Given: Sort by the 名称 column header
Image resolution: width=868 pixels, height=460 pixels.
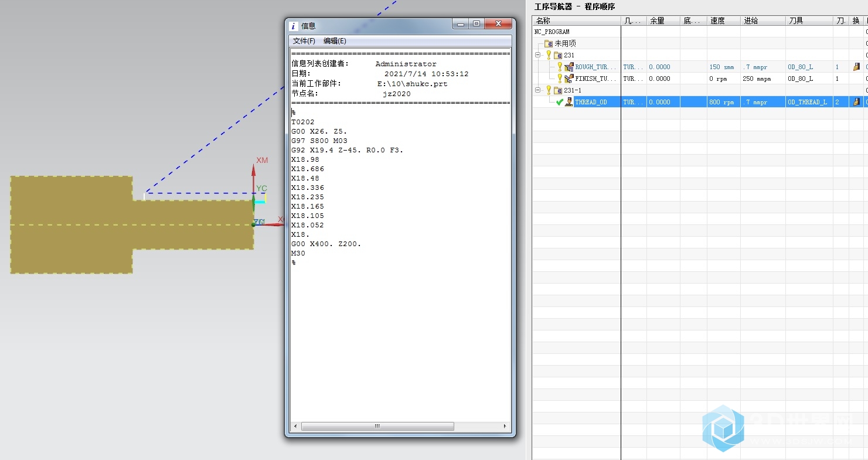Looking at the screenshot, I should click(577, 21).
